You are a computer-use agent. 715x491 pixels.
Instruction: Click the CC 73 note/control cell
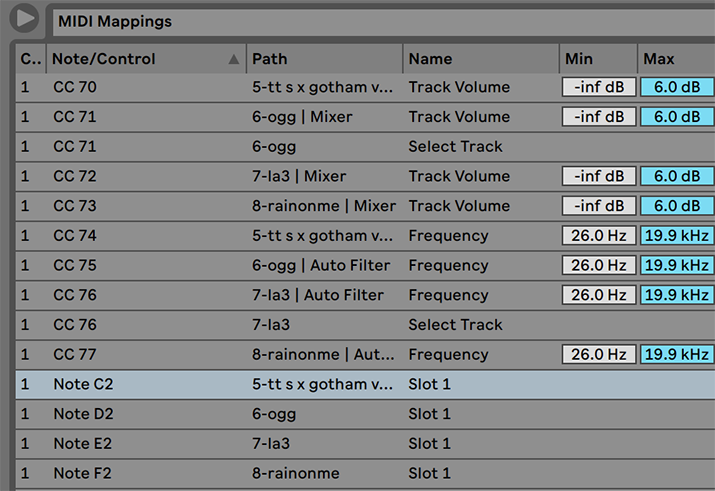click(75, 206)
